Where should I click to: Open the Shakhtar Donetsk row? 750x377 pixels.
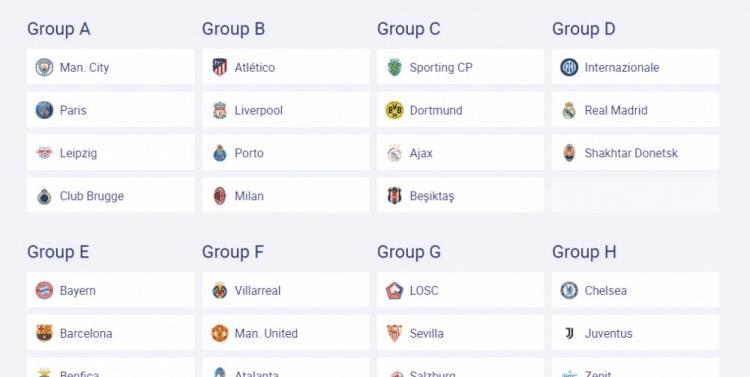tap(636, 153)
